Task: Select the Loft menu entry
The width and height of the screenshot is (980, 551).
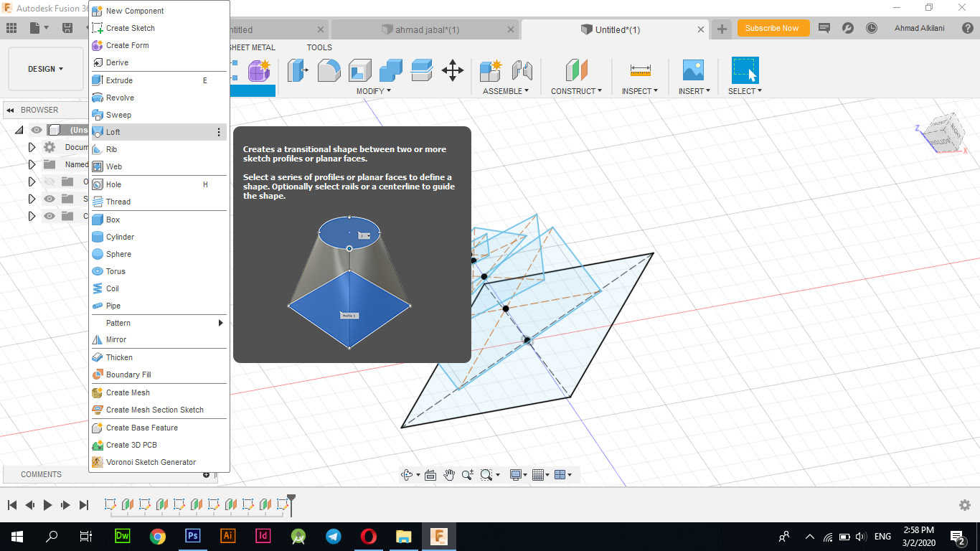Action: point(158,132)
